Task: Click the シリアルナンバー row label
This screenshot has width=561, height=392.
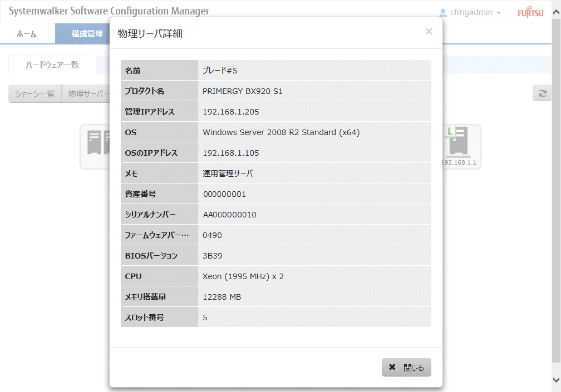Action: coord(150,215)
